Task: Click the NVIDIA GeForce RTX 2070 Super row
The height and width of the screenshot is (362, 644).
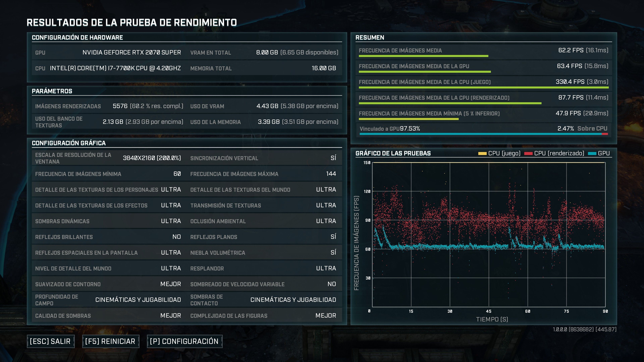Action: tap(131, 52)
